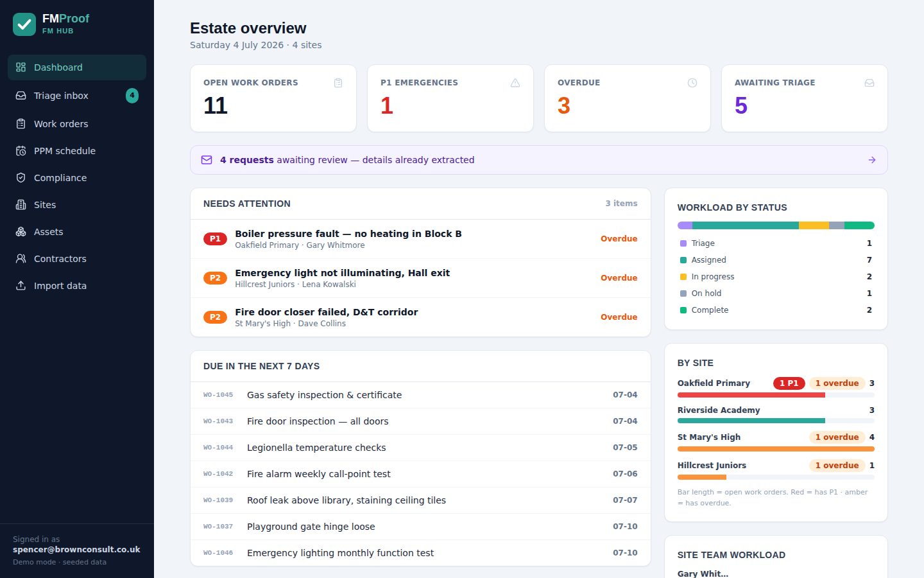924x578 pixels.
Task: Click arrow icon on requests awaiting review banner
Action: [x=872, y=160]
